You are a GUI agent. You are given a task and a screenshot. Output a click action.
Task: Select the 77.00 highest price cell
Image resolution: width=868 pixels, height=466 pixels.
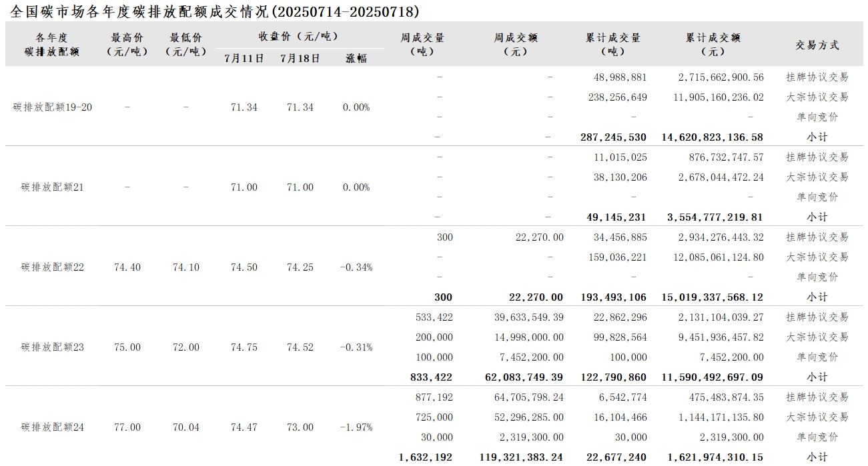click(127, 427)
